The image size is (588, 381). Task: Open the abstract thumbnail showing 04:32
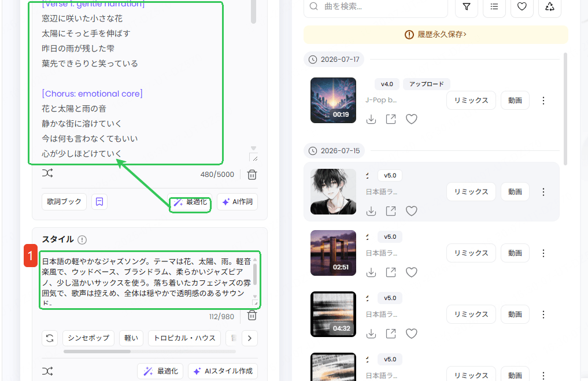[x=333, y=315]
